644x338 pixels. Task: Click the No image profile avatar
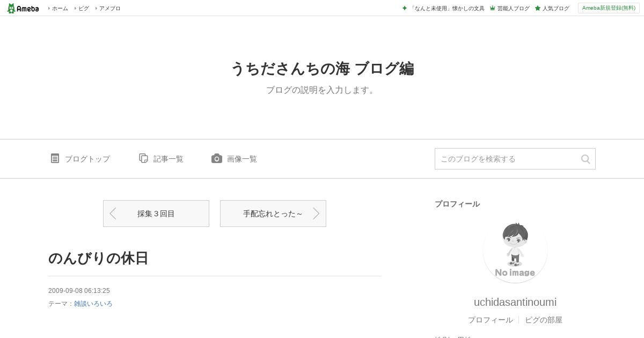pyautogui.click(x=515, y=251)
